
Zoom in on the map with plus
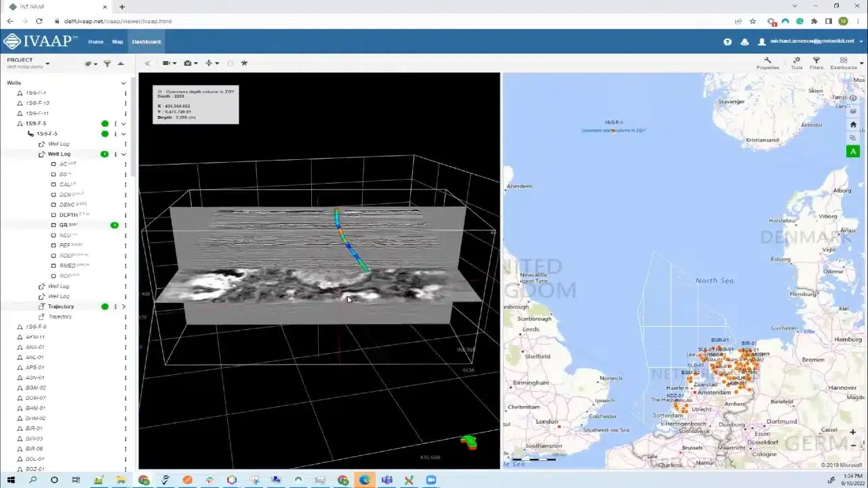[853, 432]
